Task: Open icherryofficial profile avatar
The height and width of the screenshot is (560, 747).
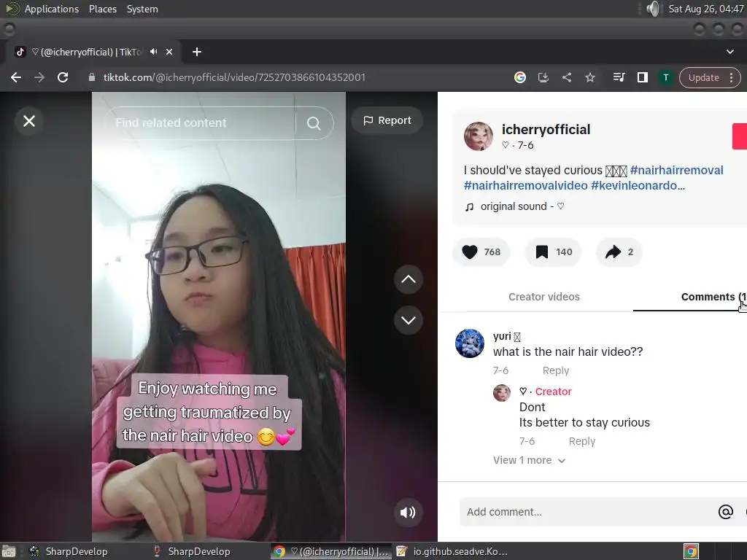Action: [479, 136]
